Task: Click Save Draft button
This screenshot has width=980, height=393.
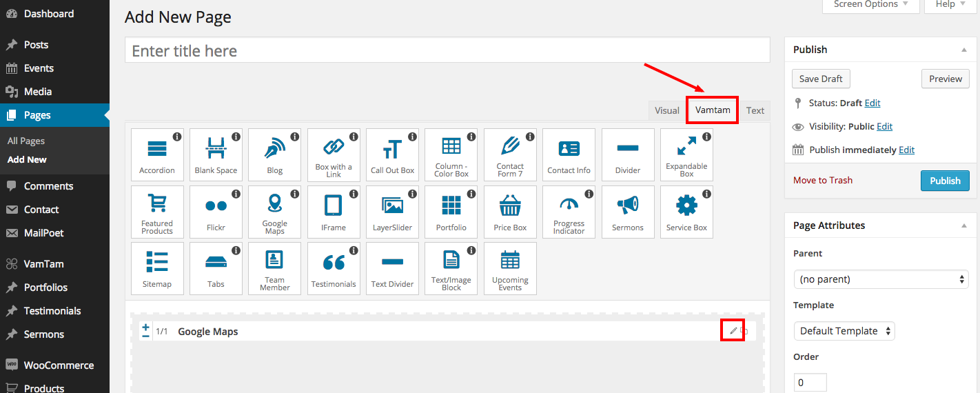Action: point(821,79)
